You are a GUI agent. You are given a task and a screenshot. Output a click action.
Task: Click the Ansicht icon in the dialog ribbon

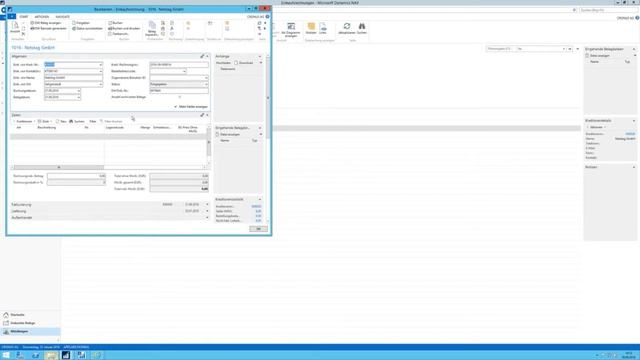[x=15, y=27]
